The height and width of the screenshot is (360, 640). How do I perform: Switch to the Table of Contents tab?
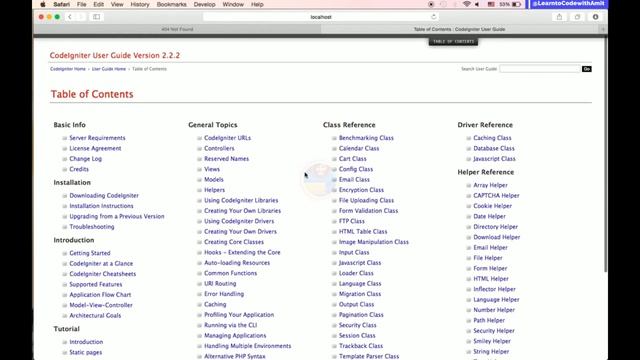pos(460,29)
